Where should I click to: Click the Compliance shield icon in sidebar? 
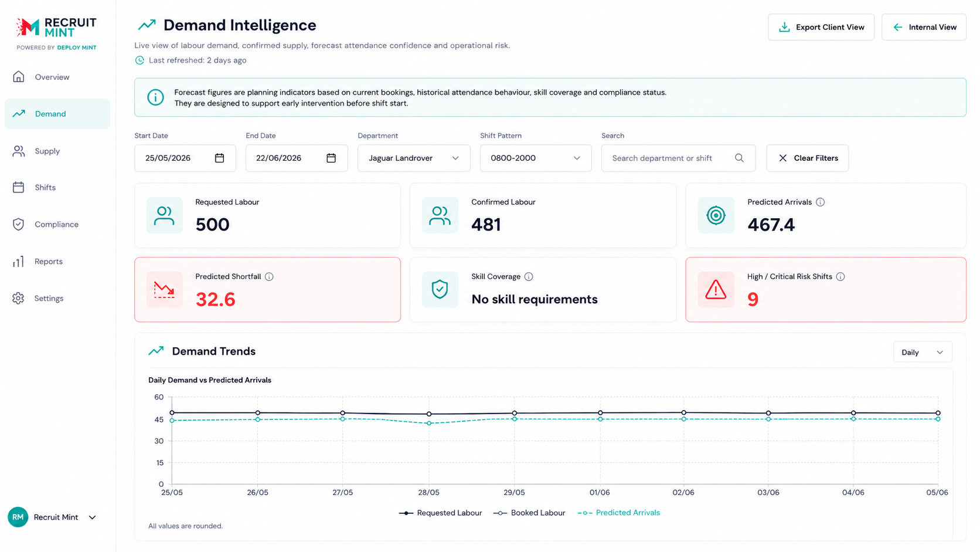19,224
